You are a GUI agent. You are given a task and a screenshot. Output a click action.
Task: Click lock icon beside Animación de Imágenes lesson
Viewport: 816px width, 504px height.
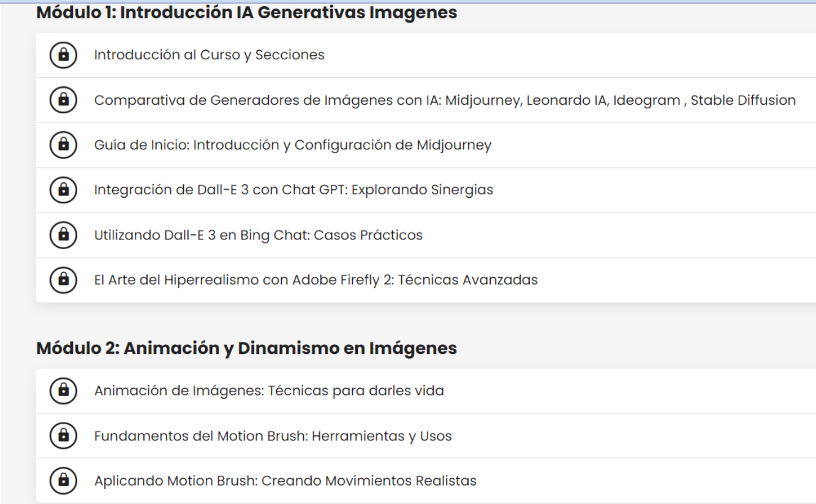tap(63, 391)
